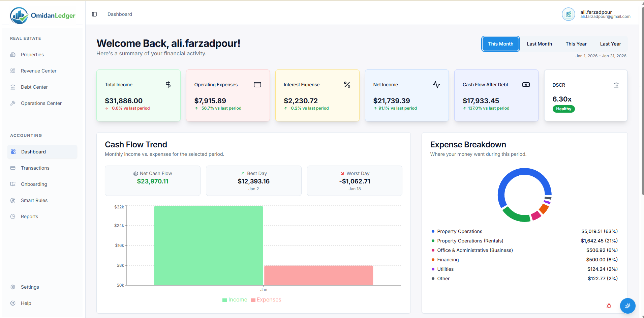Screen dimensions: 644x318
Task: Open Revenue Center via its sidebar icon
Action: tap(13, 70)
